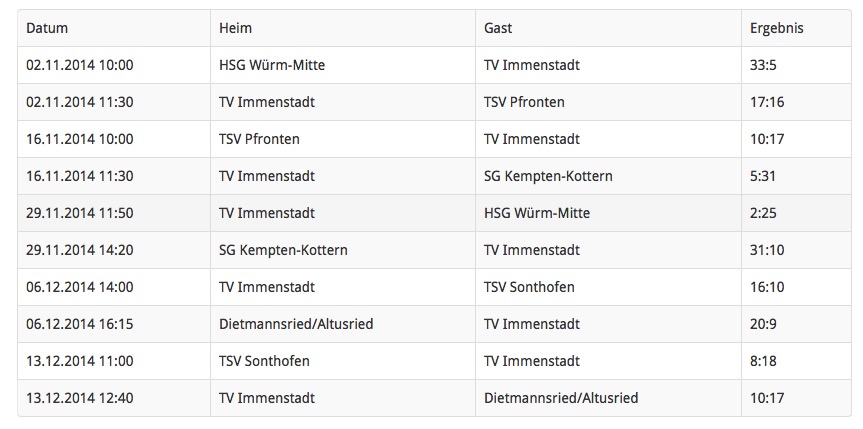
Task: Click Dietmannsried/Altusried in the Heim column
Action: point(296,324)
